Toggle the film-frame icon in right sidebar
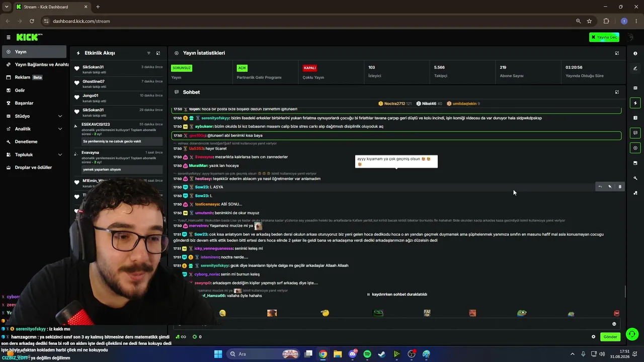This screenshot has width=644, height=362. pos(635,88)
